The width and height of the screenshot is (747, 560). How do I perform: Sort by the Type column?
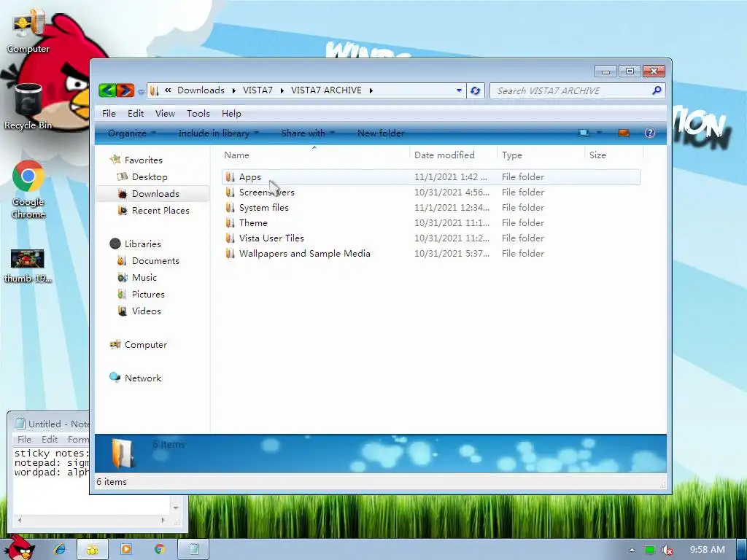point(541,155)
